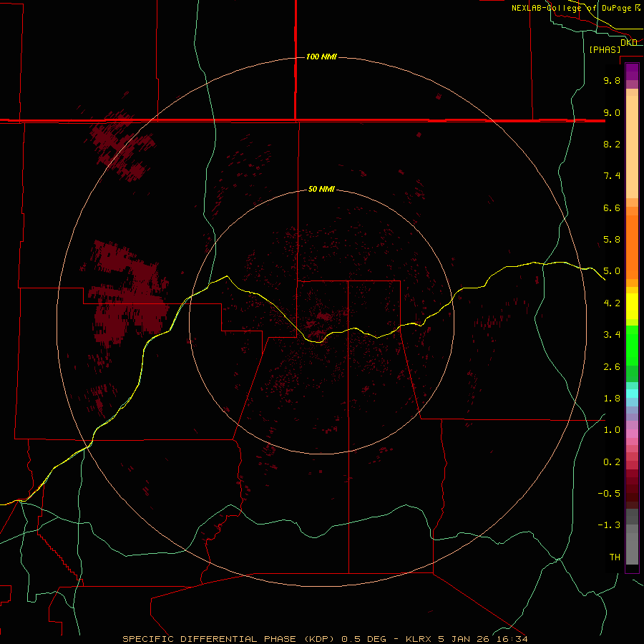Click the -0.5 color scale value
The image size is (644, 644).
coord(609,494)
